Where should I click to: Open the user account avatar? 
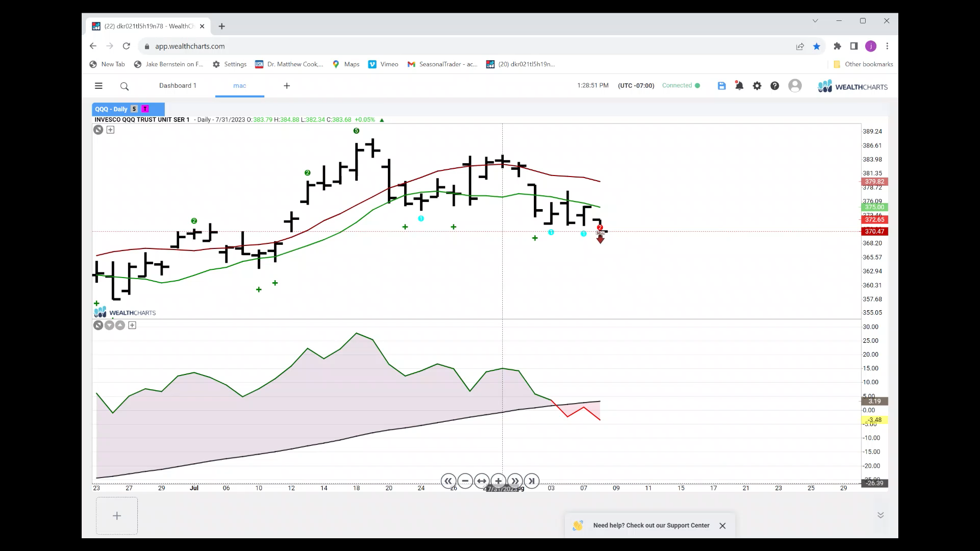coord(795,86)
